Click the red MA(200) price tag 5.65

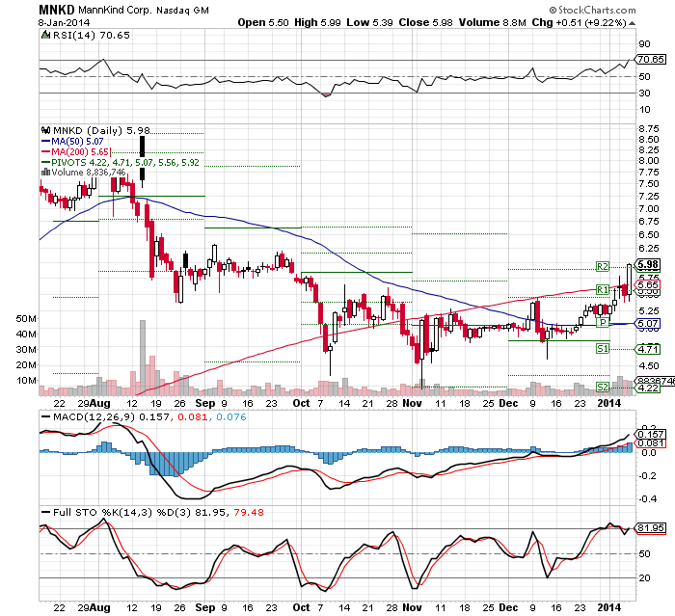click(648, 285)
